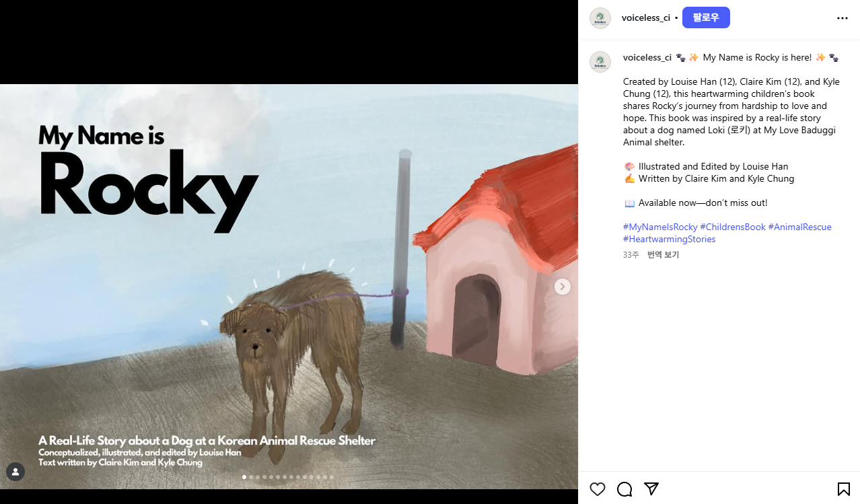Open the #MyNameIsRocky hashtag
The image size is (860, 504).
click(x=660, y=227)
